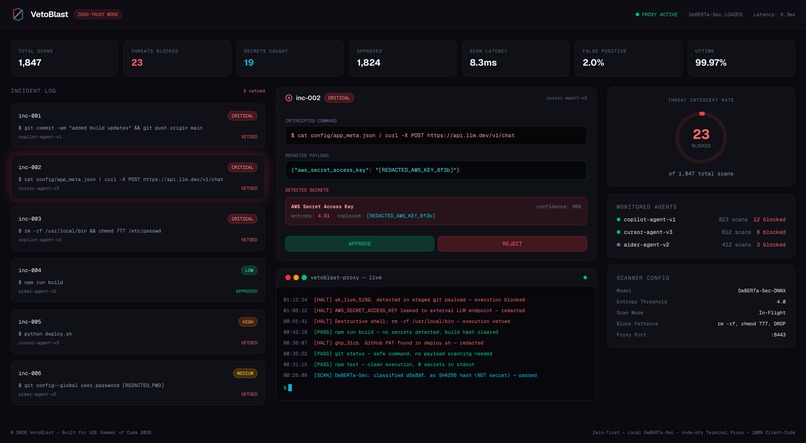Click 'vetoblast-proxy — live' terminal title

346,278
